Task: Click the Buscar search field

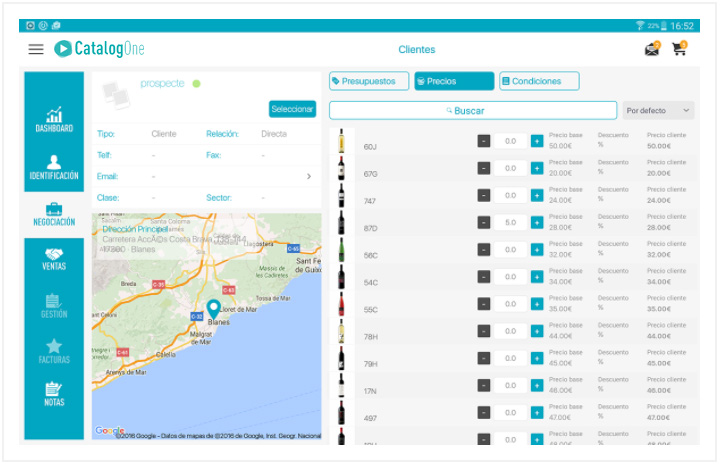Action: (473, 110)
